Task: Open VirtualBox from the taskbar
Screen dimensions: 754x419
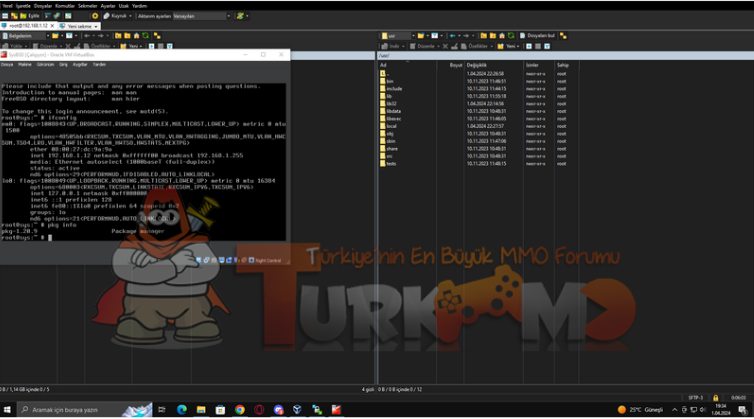Action: [297, 410]
